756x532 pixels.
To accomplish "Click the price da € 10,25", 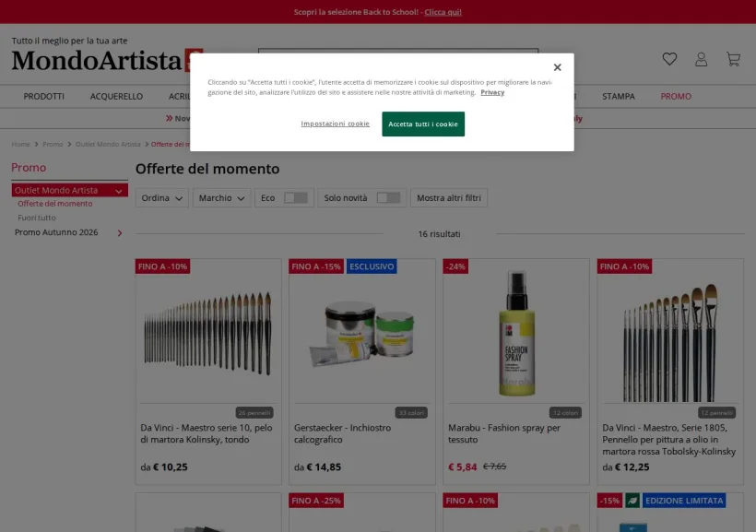I will (x=164, y=467).
